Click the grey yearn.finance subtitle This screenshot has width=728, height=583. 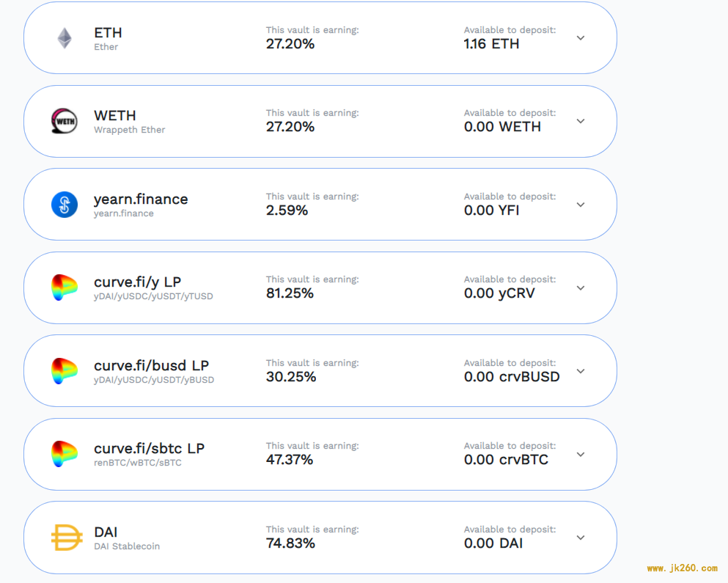(124, 213)
